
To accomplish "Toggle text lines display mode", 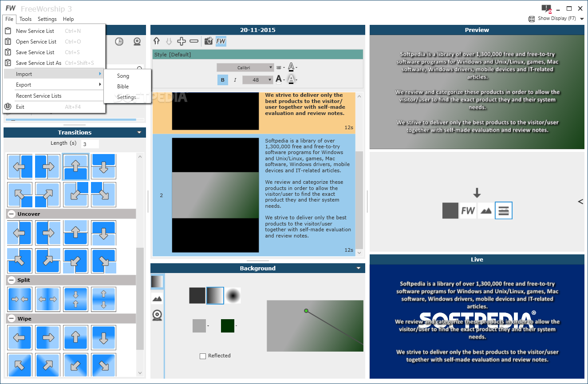I will click(504, 210).
